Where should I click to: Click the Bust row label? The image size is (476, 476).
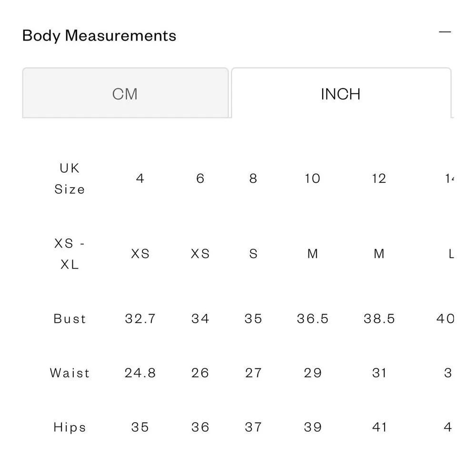point(69,318)
